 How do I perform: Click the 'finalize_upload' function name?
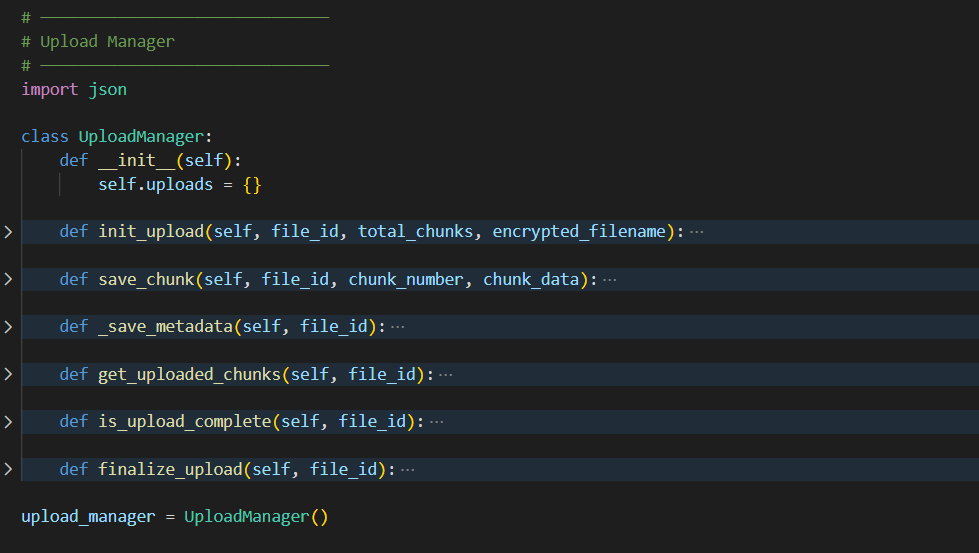(170, 469)
